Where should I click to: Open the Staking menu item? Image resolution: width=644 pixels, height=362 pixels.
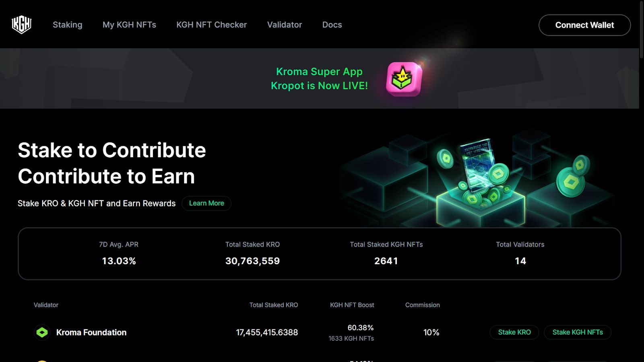coord(68,25)
